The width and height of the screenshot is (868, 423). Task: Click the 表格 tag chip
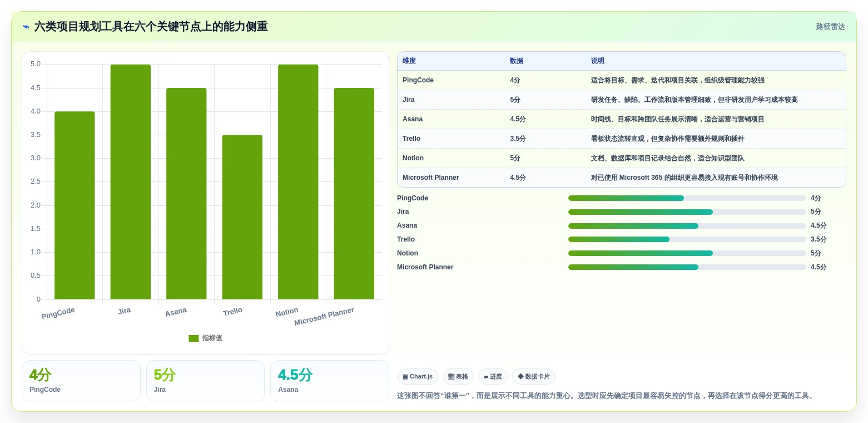(458, 377)
